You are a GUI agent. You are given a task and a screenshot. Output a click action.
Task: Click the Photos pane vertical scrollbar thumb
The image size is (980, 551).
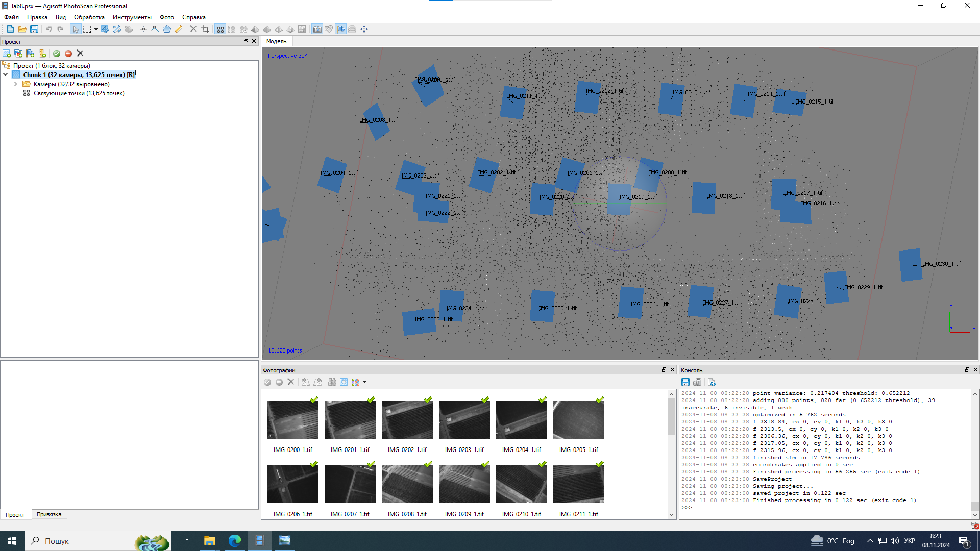point(671,416)
